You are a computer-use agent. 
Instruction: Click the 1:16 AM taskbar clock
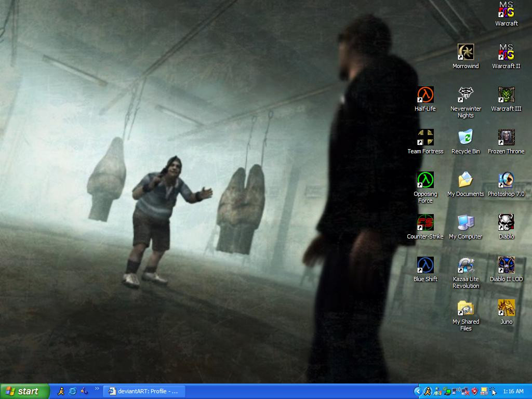tap(513, 392)
